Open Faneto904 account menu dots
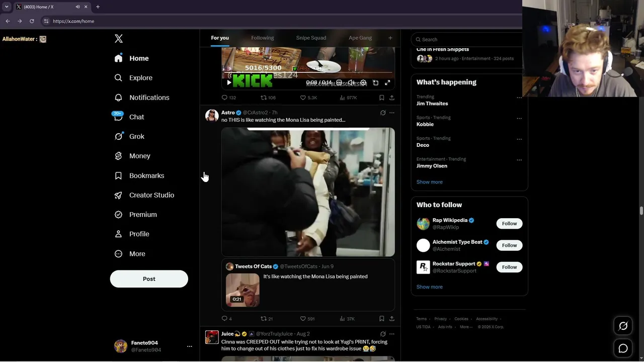 pyautogui.click(x=190, y=346)
